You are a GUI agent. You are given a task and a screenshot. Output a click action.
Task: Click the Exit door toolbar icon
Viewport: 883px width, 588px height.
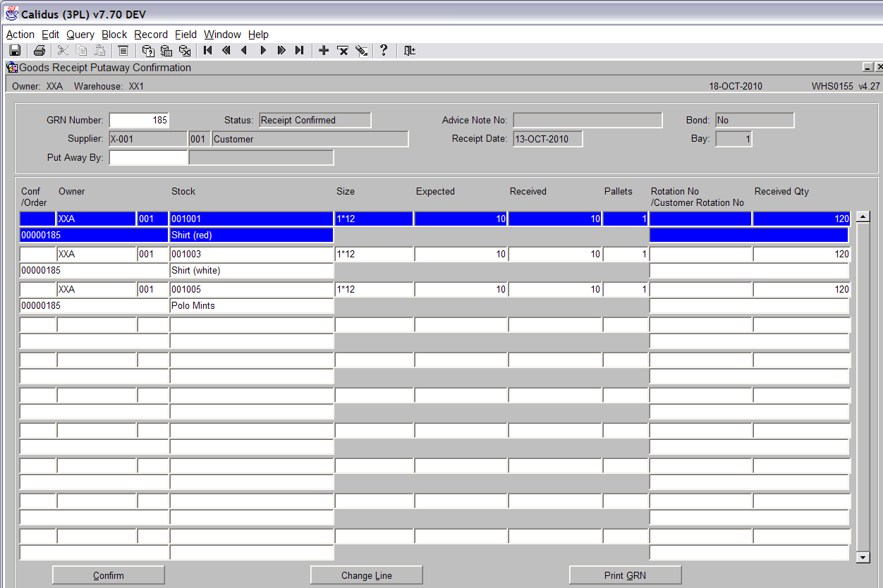409,50
